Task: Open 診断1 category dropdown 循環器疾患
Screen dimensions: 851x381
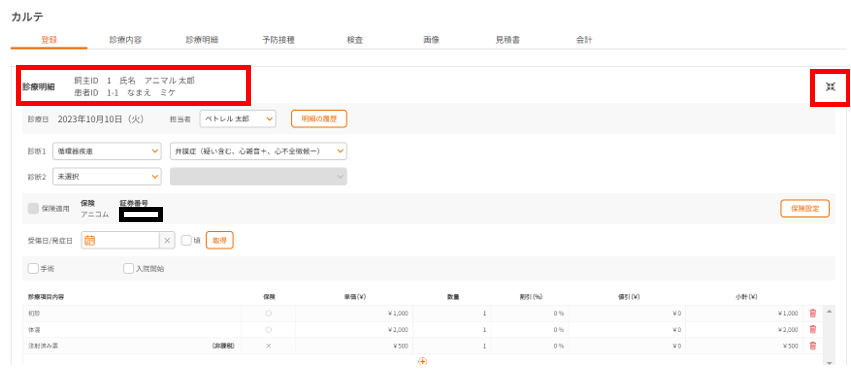Action: [x=107, y=151]
